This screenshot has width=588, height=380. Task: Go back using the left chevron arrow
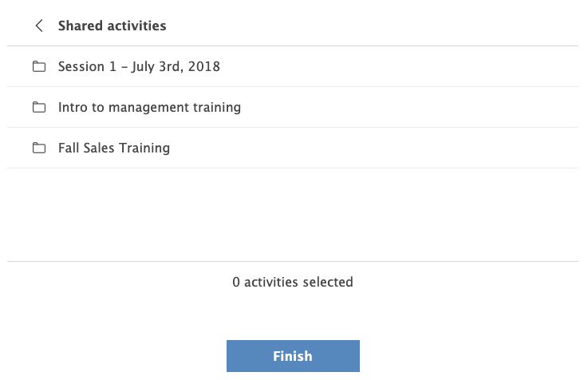pos(39,26)
